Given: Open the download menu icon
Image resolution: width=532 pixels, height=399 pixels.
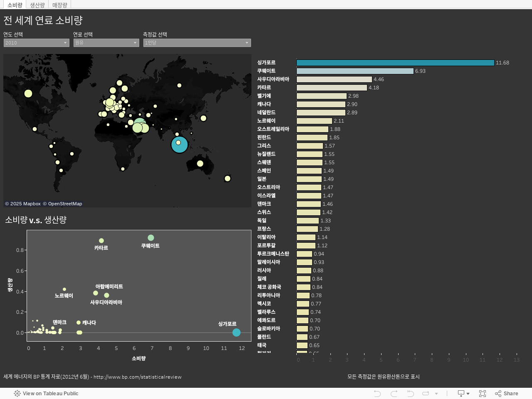Looking at the screenshot, I should click(x=463, y=393).
